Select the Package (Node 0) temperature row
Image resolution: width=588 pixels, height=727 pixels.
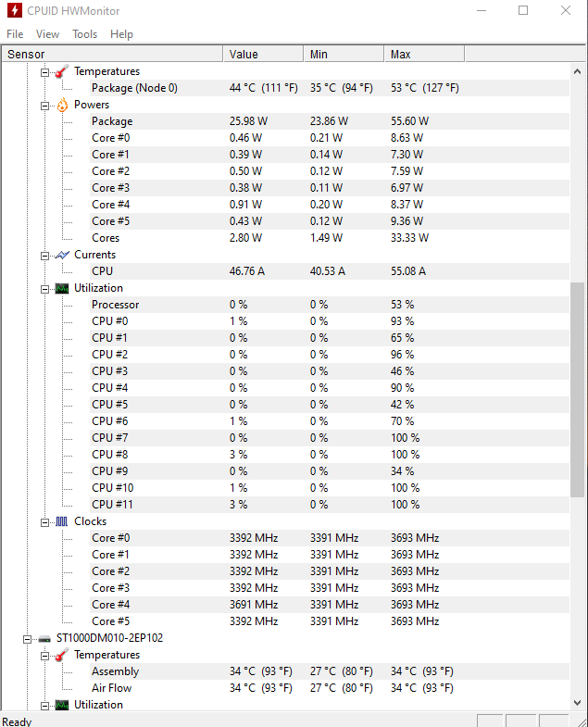pos(285,88)
